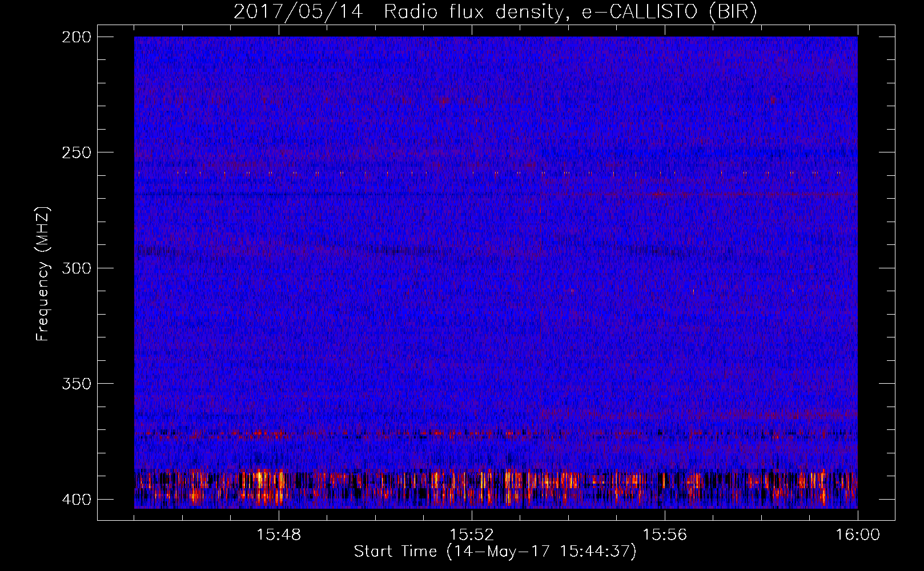Click the 15:48 time tick label

[279, 535]
